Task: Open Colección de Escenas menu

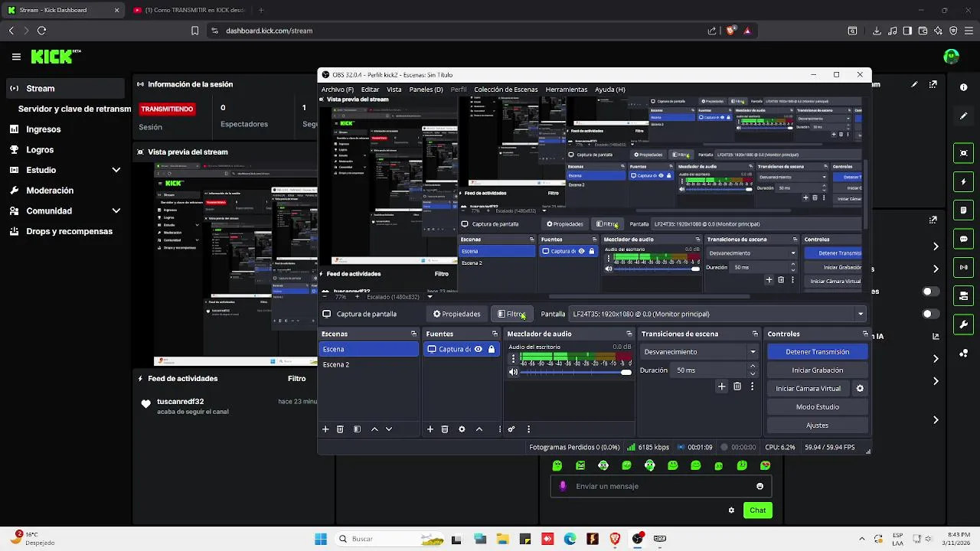Action: (505, 90)
